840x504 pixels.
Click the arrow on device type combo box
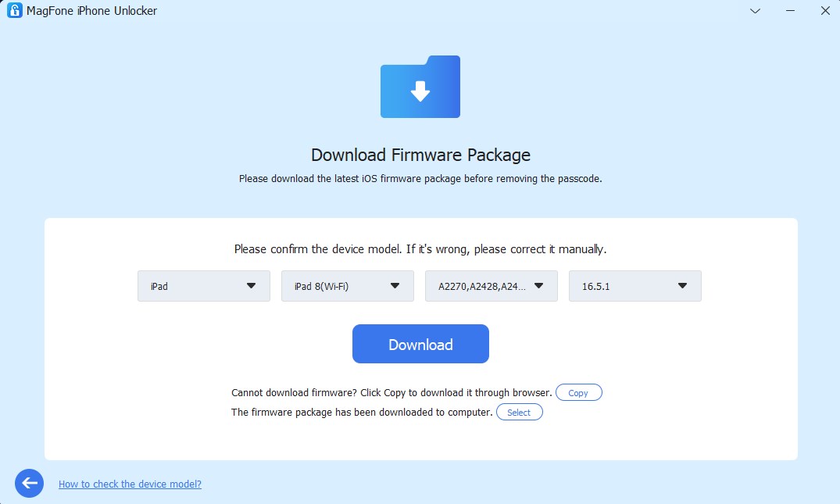(x=251, y=286)
